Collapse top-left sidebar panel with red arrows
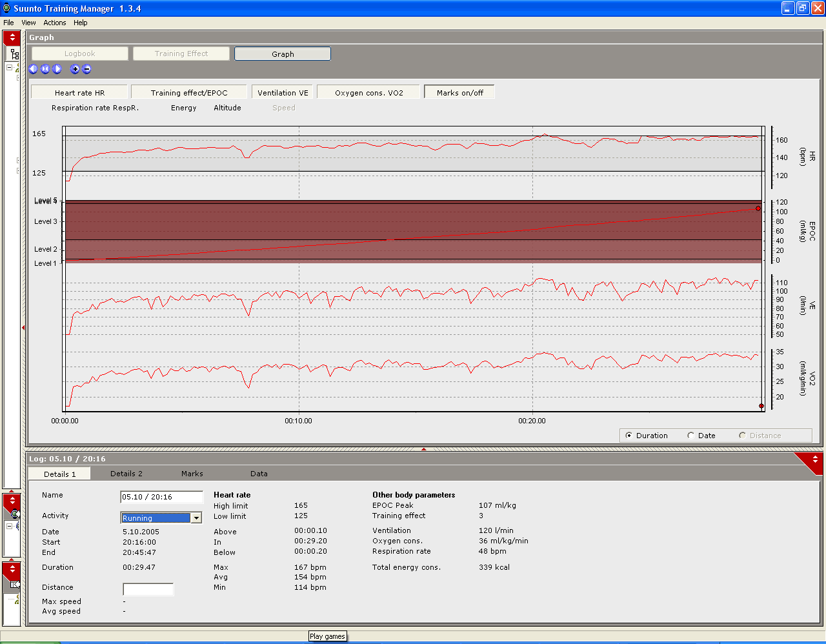This screenshot has height=644, width=826. coord(12,38)
